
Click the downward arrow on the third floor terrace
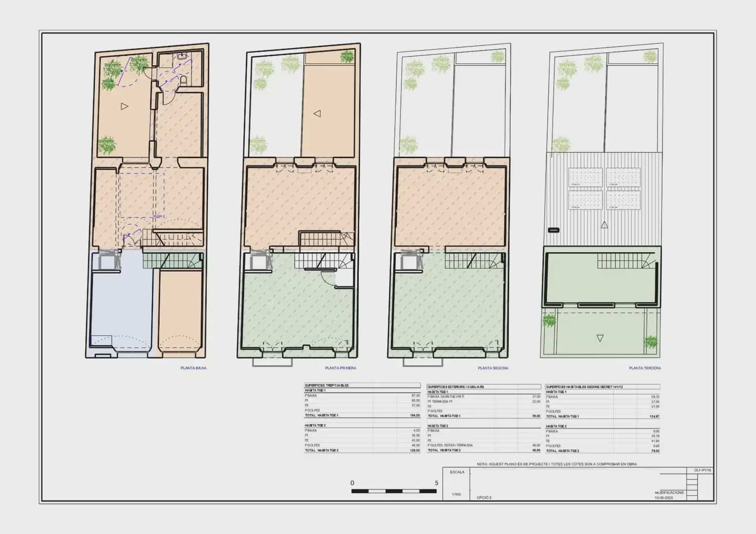(x=600, y=338)
